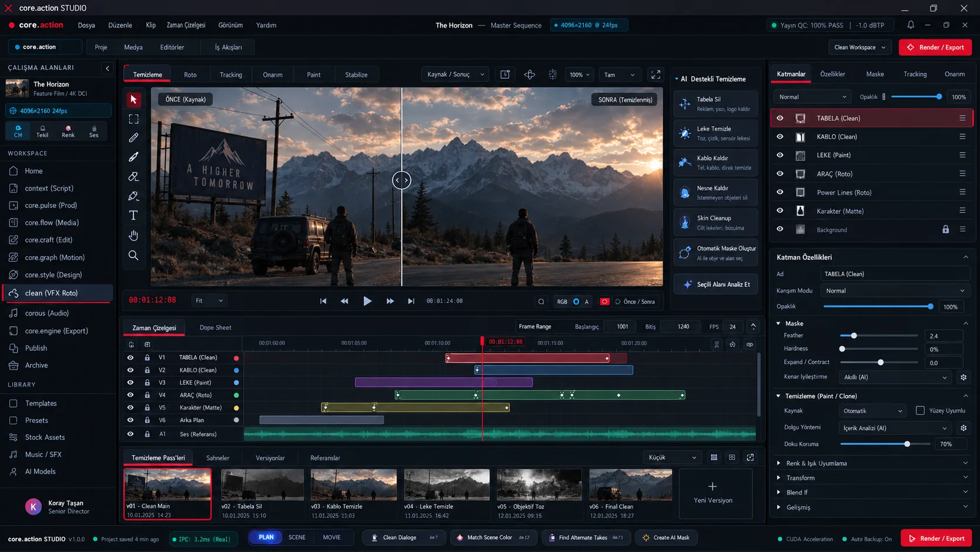Open the notification bell
This screenshot has width=980, height=552.
[911, 25]
